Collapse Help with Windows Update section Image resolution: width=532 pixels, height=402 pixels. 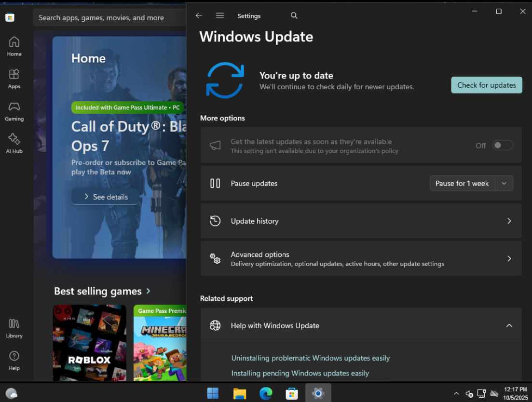(x=509, y=326)
